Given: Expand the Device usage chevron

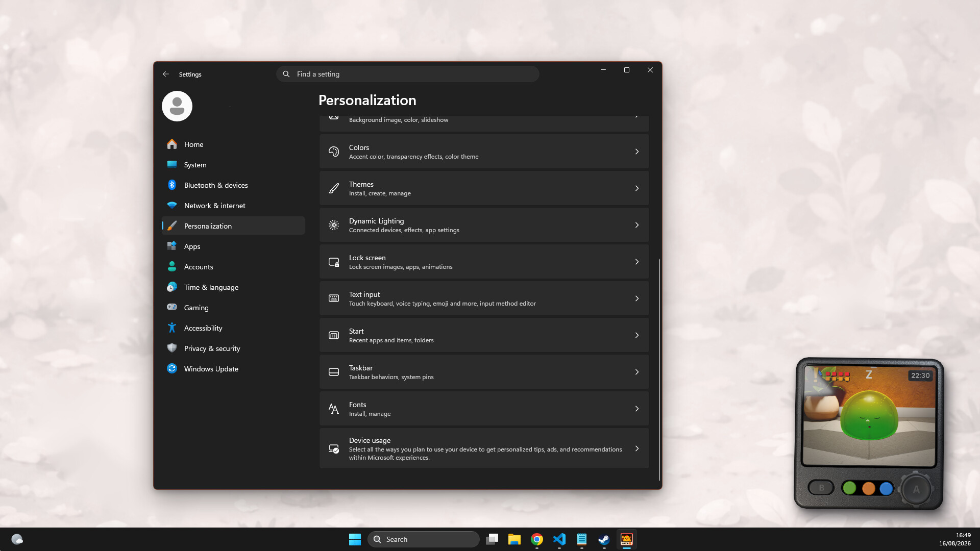Looking at the screenshot, I should (x=637, y=448).
